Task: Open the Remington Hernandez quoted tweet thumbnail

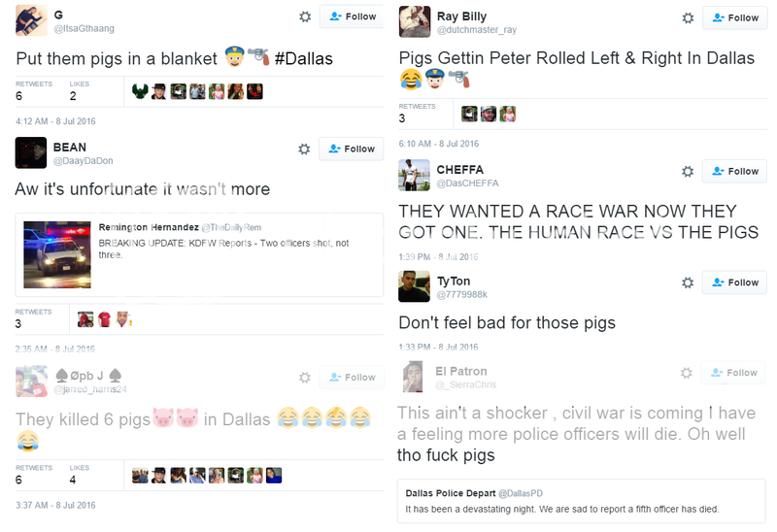Action: point(57,254)
